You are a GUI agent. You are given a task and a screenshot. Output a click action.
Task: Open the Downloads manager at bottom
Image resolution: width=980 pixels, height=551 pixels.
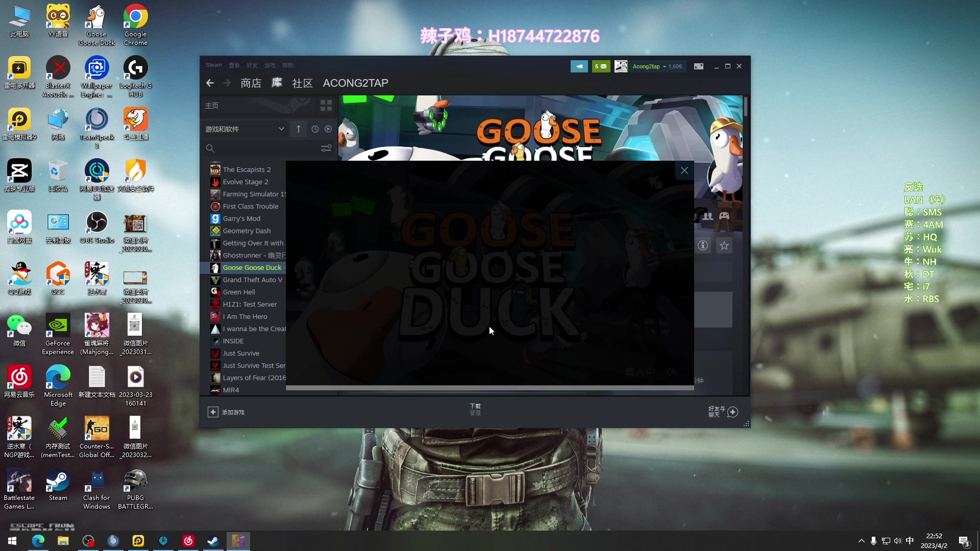(475, 409)
